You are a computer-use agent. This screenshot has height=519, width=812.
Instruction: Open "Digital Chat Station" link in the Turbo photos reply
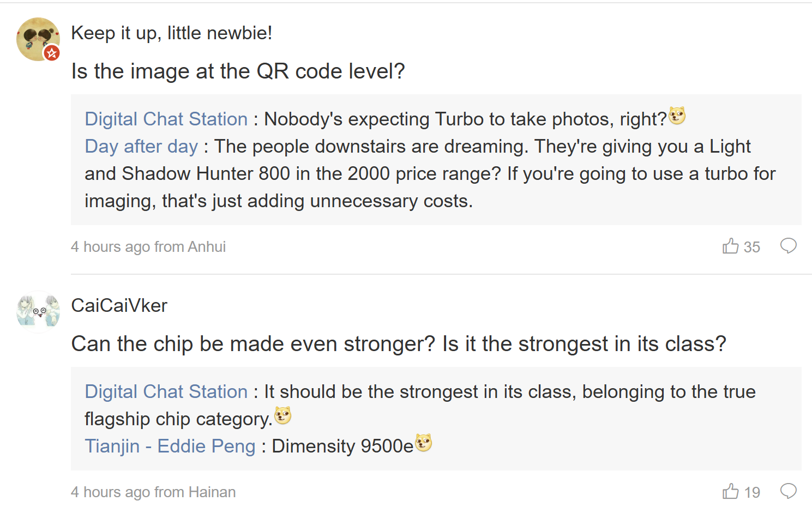coord(166,119)
